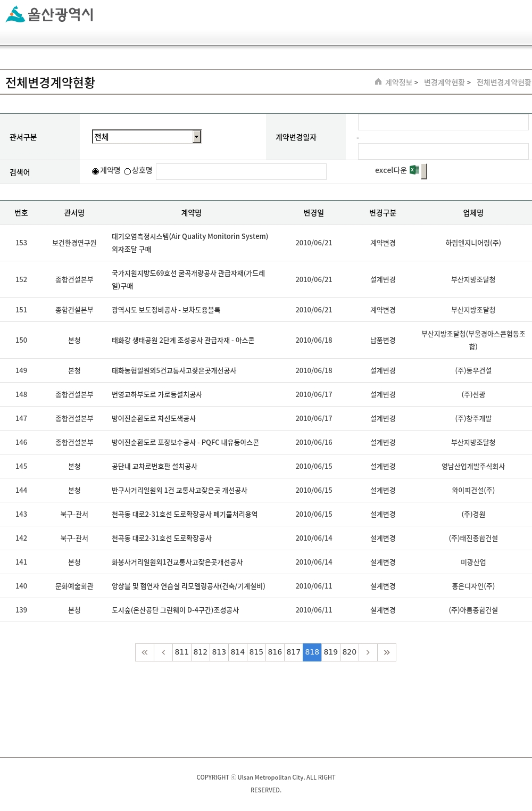Click the Ulsan Metropolitan City logo
The width and height of the screenshot is (532, 811).
click(x=49, y=14)
